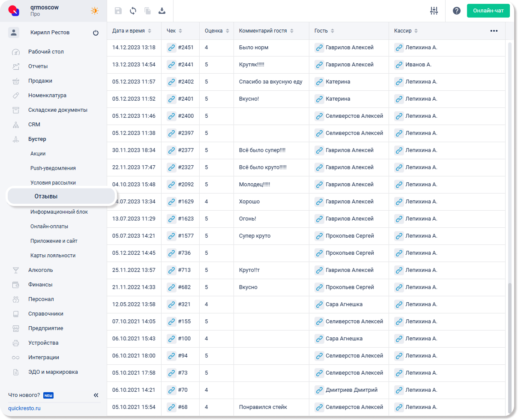Click the power logout icon beside Кирилл Рестов
Viewport: 518px width, 420px height.
coord(96,33)
